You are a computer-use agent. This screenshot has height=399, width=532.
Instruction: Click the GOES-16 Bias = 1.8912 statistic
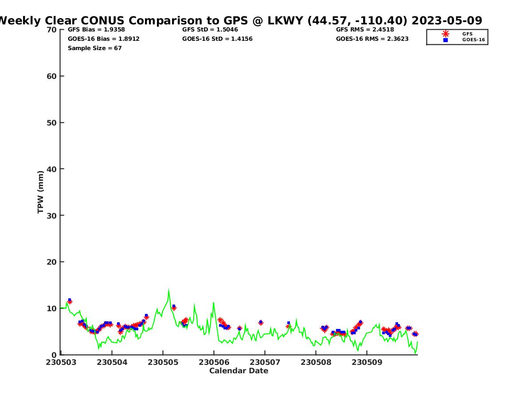pos(103,39)
